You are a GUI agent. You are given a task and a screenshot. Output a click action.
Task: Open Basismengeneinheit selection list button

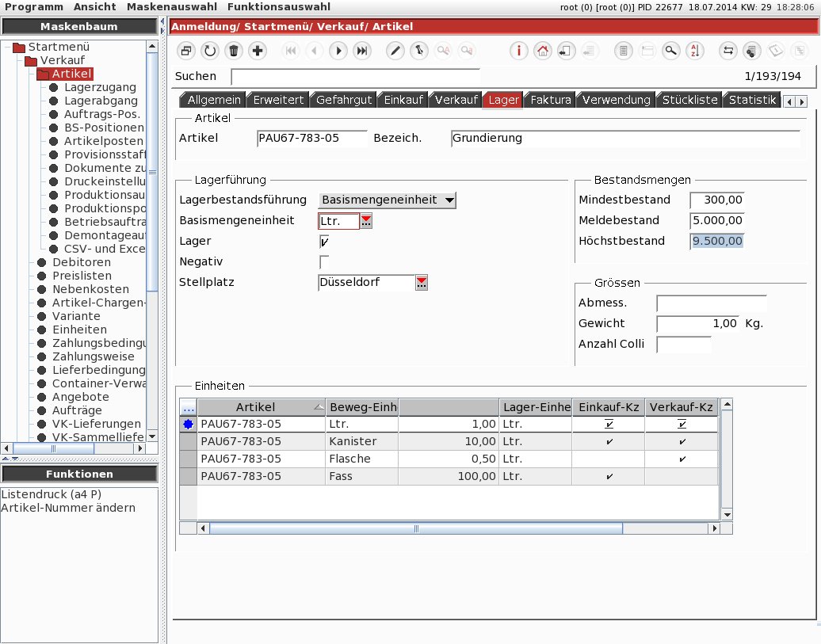[365, 221]
